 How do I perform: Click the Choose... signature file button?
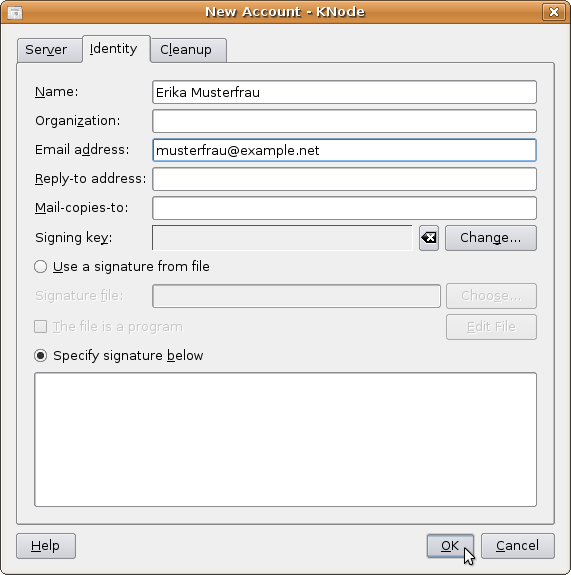(491, 296)
